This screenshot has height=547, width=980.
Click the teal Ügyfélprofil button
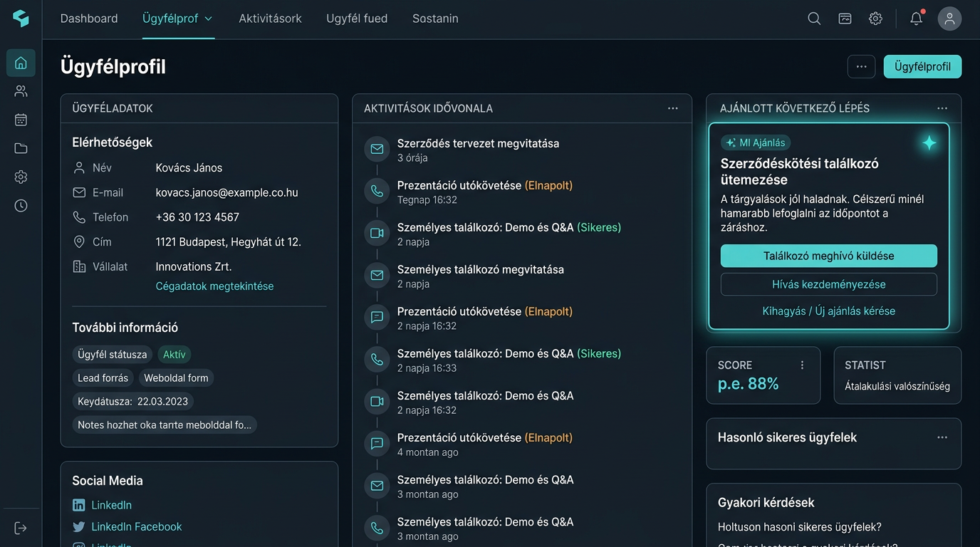[922, 67]
